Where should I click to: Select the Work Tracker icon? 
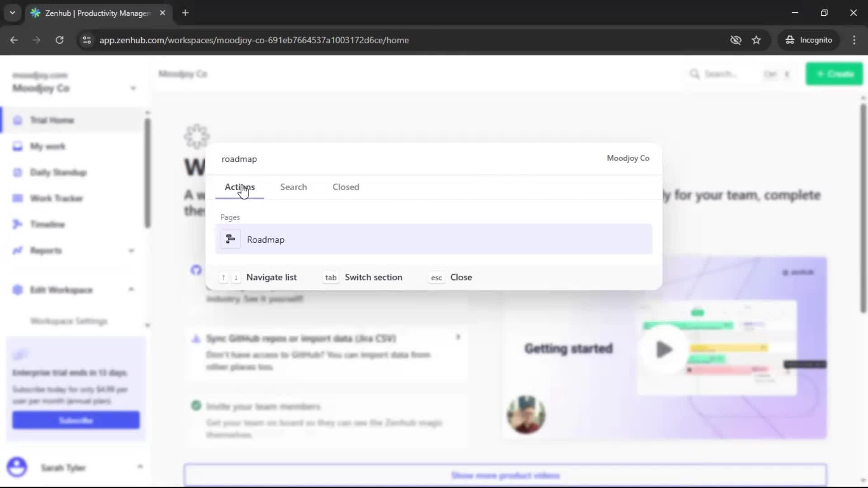(17, 198)
